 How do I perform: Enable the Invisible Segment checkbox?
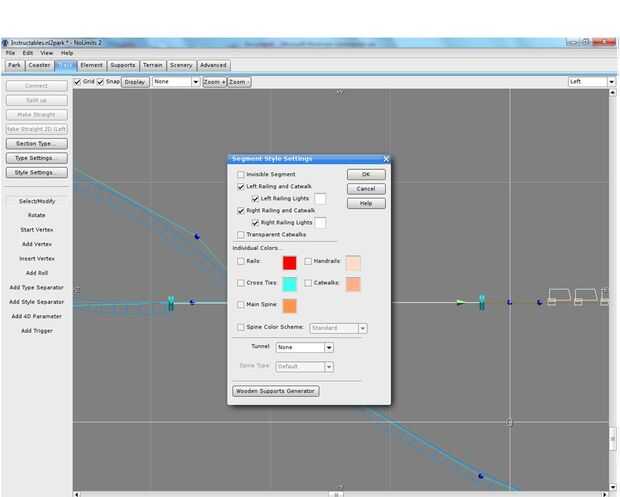point(240,174)
